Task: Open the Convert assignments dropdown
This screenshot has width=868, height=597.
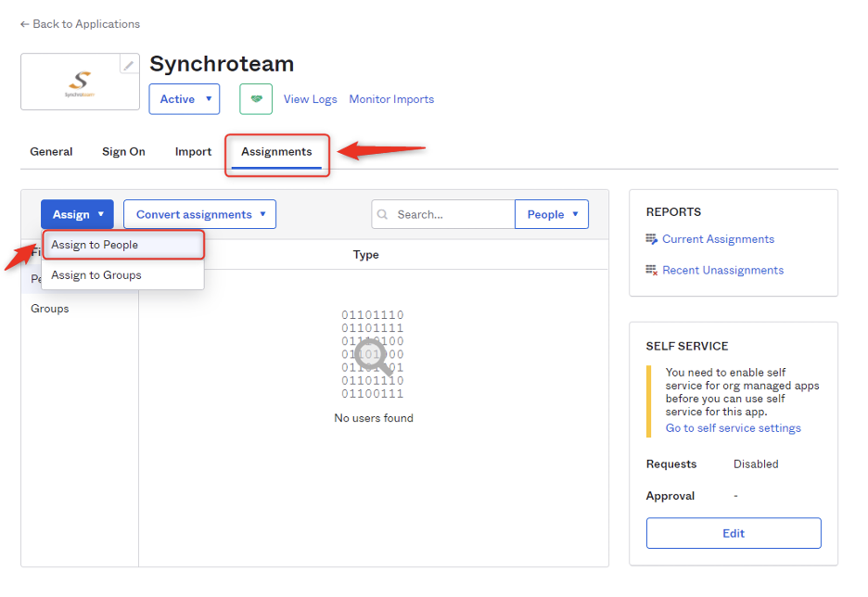Action: (199, 214)
